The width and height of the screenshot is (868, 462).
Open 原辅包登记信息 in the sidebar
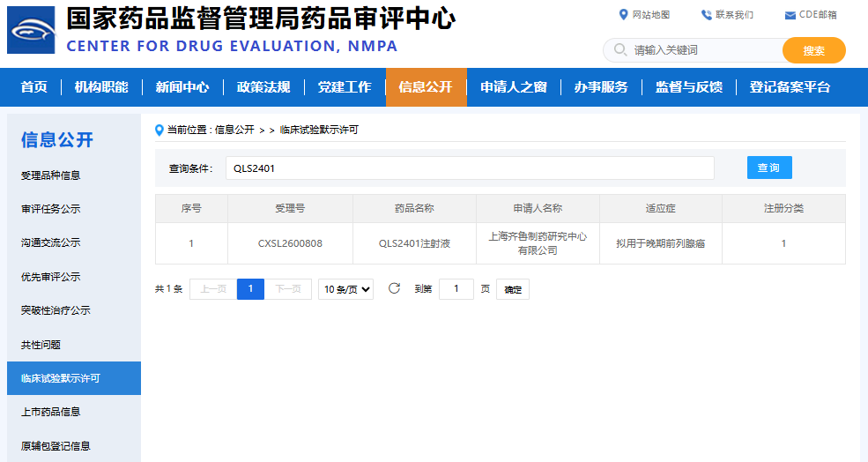[x=56, y=446]
